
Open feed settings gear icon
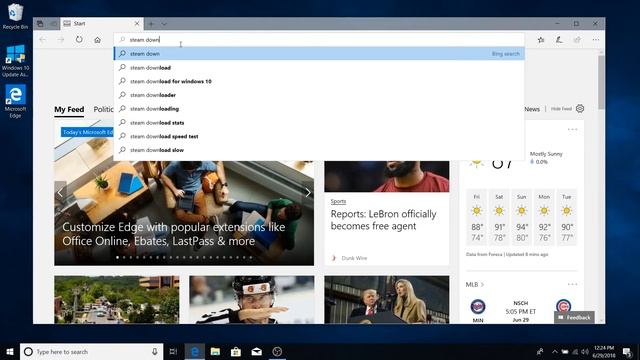(580, 109)
